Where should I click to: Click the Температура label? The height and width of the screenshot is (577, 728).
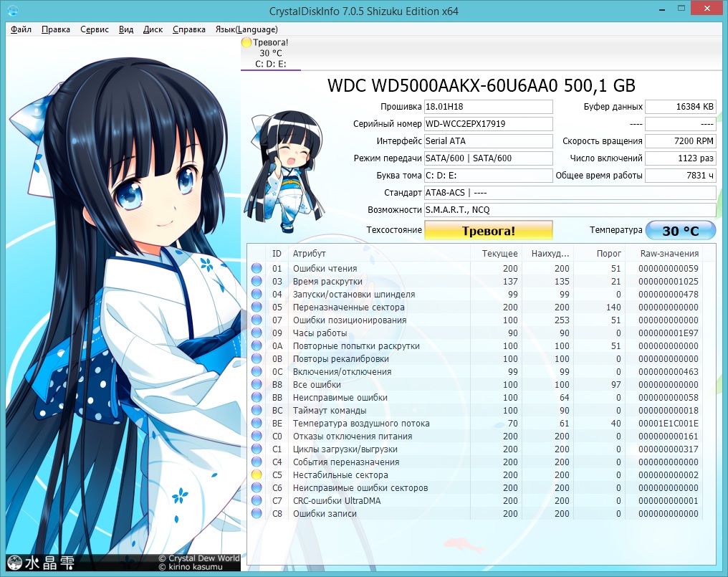pos(616,229)
